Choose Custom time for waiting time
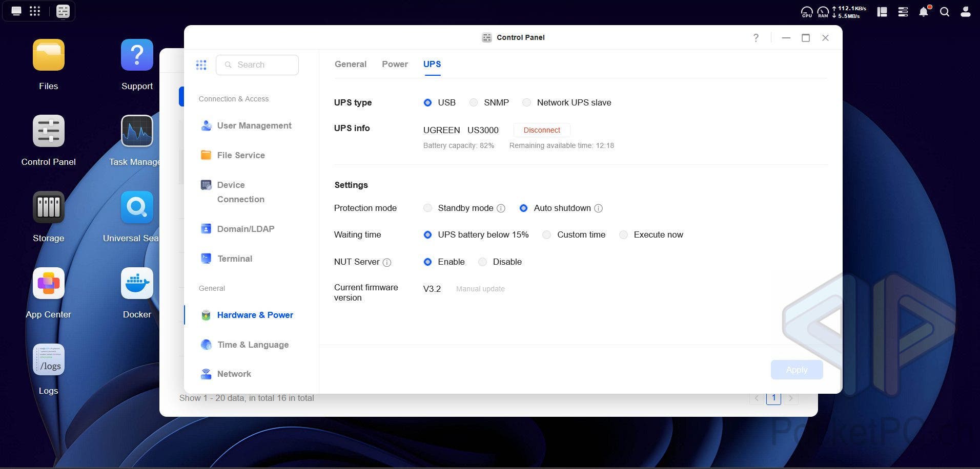Viewport: 980px width, 469px height. pos(546,234)
